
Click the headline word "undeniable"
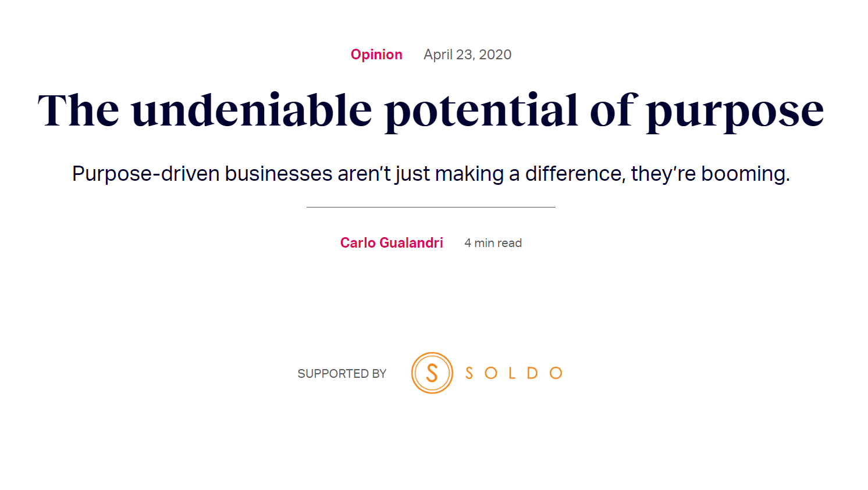[251, 110]
